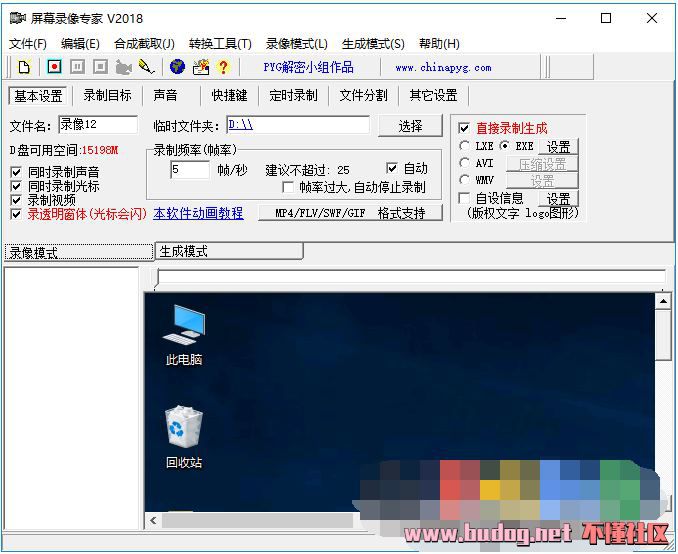Click the video camera toolbar icon
678x554 pixels.
click(124, 67)
